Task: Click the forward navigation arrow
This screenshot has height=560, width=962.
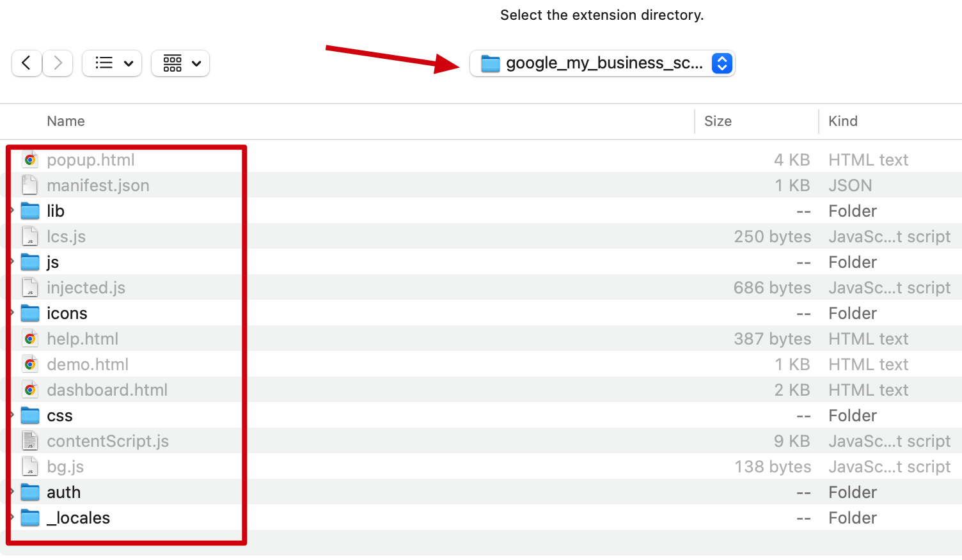Action: coord(58,63)
